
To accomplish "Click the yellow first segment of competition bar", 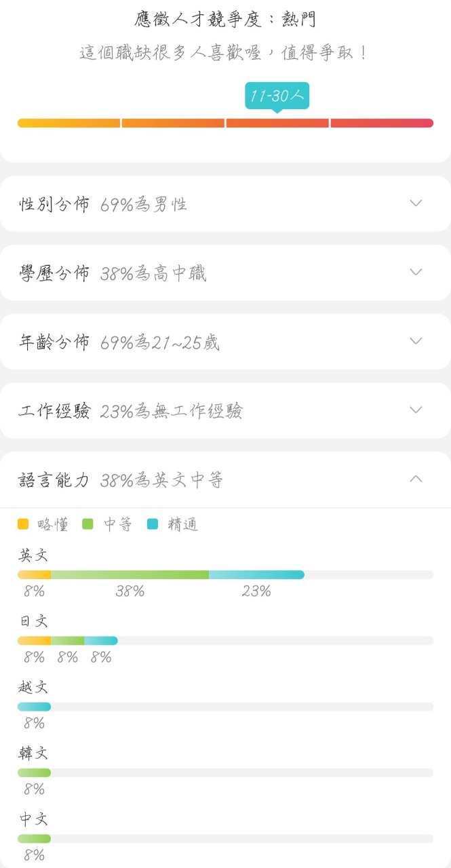I will pos(68,123).
